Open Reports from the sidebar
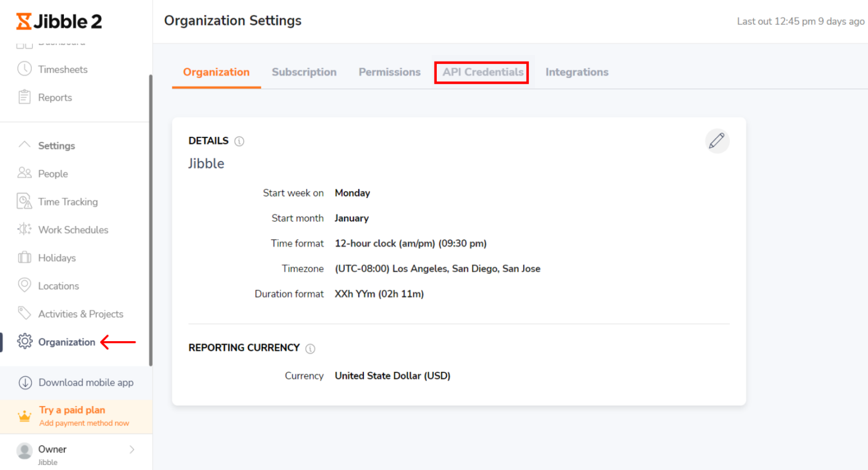The width and height of the screenshot is (868, 470). tap(55, 98)
